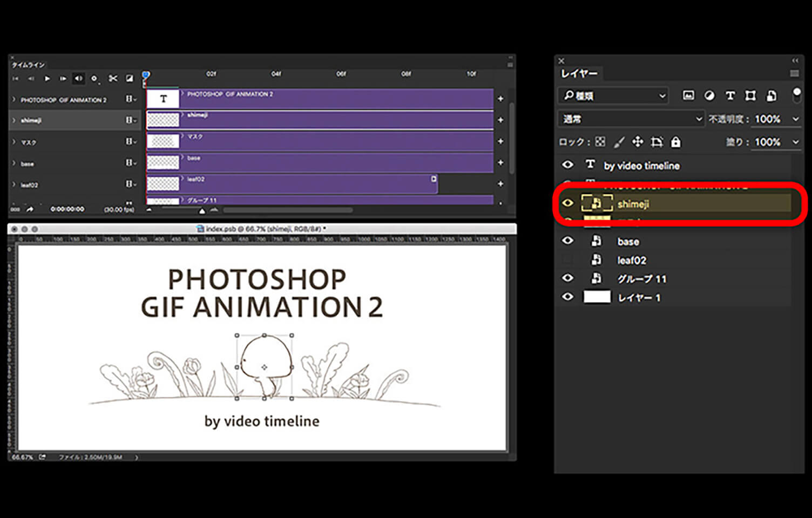Image resolution: width=812 pixels, height=518 pixels.
Task: Choose a transition in timeline toolbar
Action: (x=130, y=79)
